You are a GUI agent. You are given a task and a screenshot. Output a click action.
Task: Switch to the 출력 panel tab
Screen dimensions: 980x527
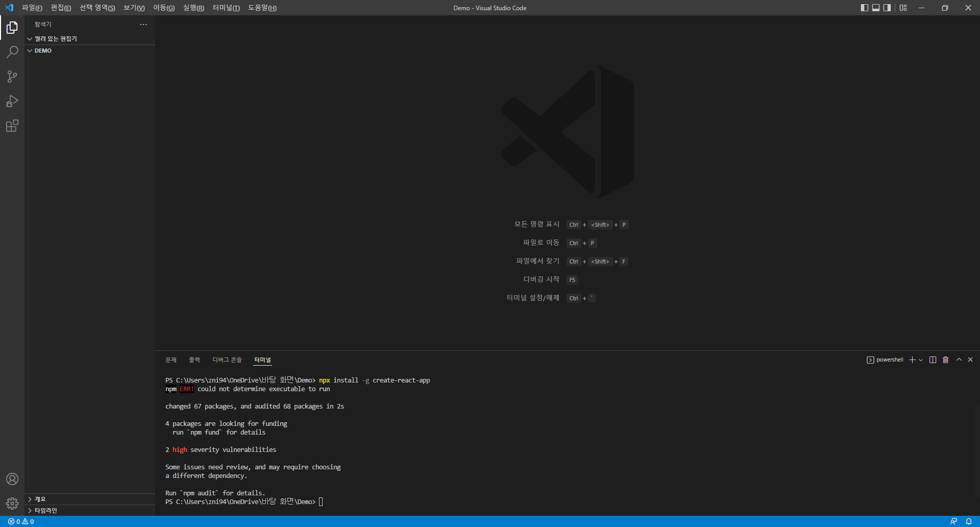194,360
